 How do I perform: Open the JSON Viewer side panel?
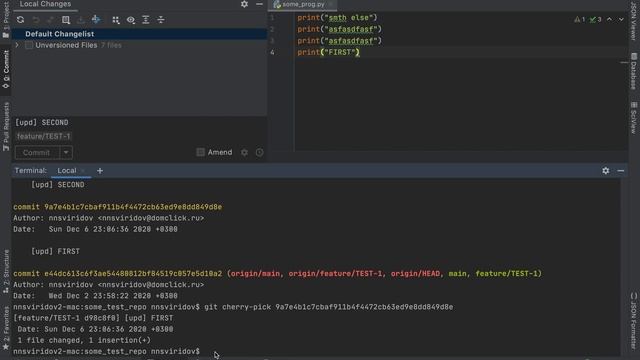(x=633, y=20)
